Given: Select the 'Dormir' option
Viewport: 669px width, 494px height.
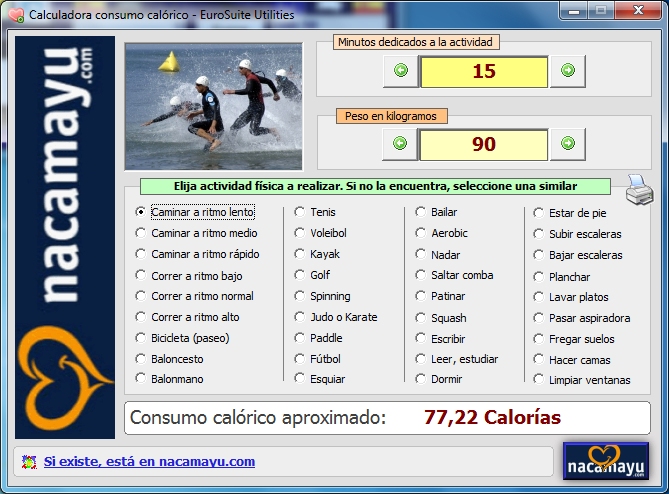Looking at the screenshot, I should tap(421, 379).
